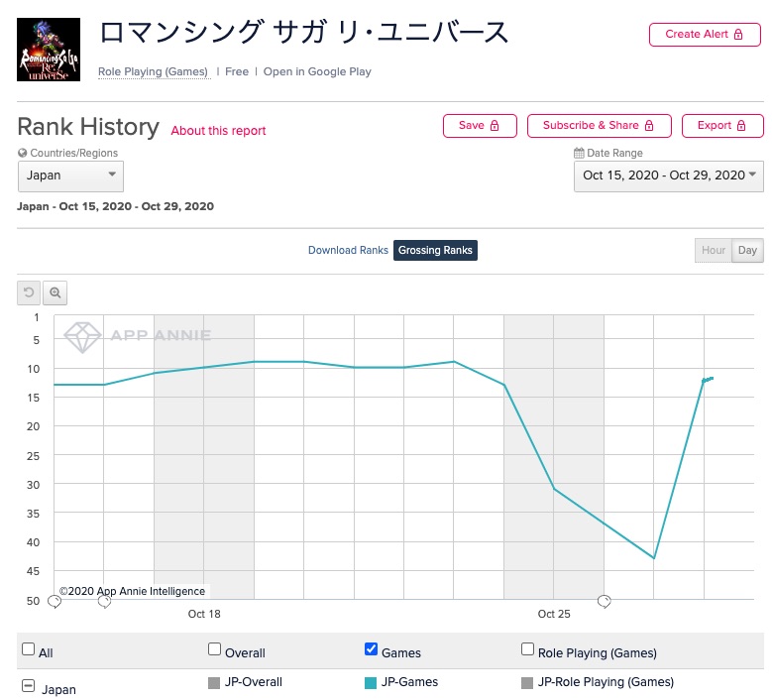Click the globe icon near Countries/Regions
Image resolution: width=772 pixels, height=700 pixels.
(x=23, y=154)
